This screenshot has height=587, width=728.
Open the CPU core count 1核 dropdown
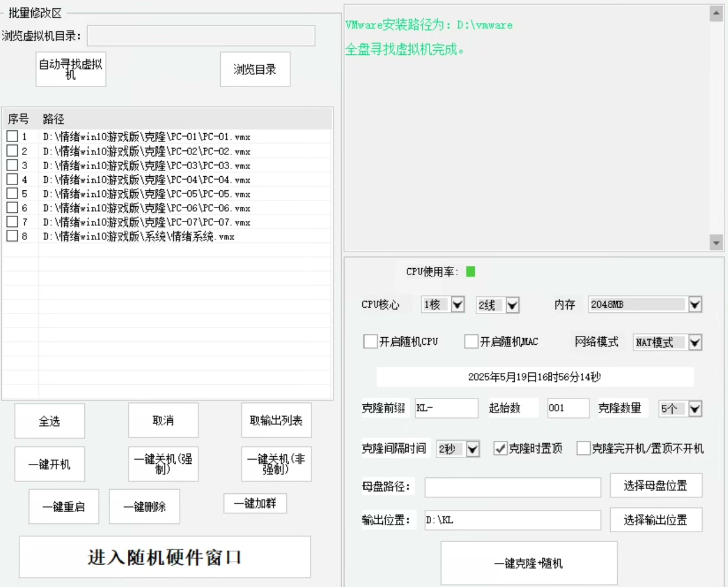click(458, 305)
